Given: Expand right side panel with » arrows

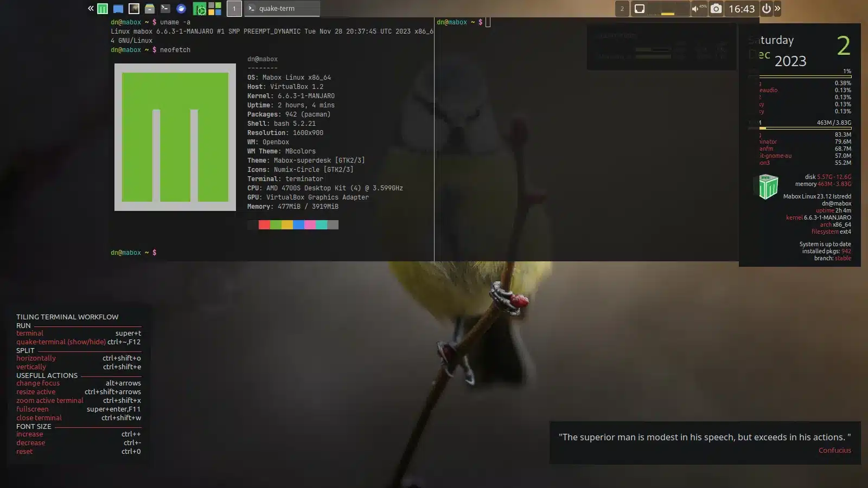Looking at the screenshot, I should [x=777, y=9].
